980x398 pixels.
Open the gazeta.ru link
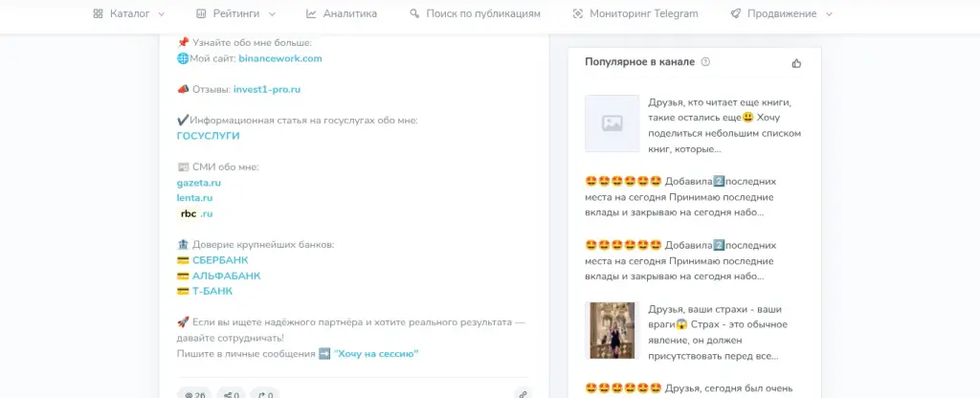(x=199, y=183)
